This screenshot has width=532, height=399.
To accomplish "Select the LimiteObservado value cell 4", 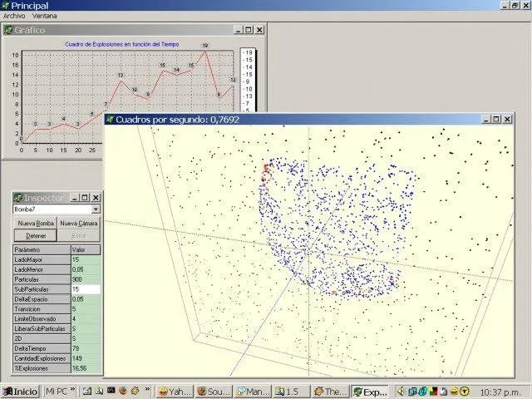I will click(x=86, y=319).
